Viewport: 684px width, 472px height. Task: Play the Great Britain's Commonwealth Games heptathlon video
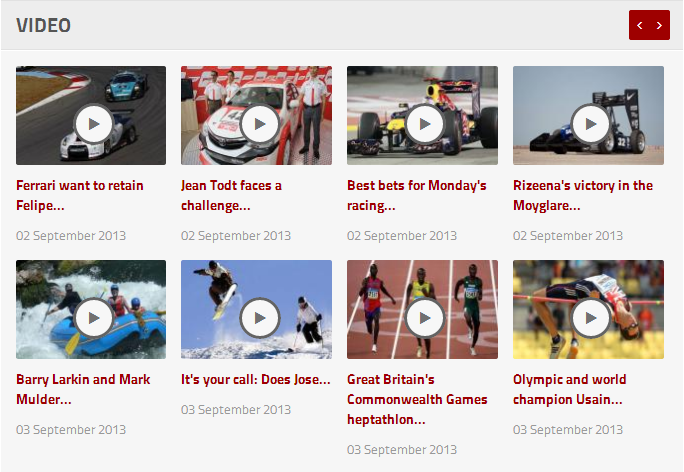pyautogui.click(x=425, y=318)
